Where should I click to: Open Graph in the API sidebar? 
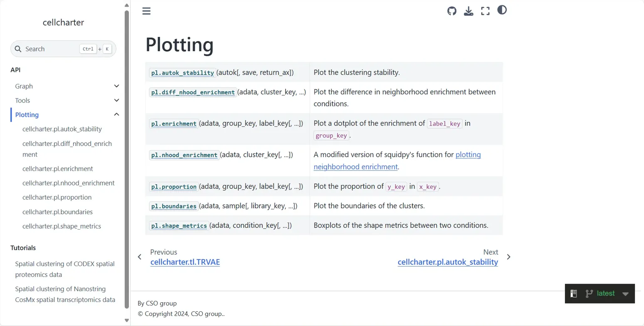(24, 86)
